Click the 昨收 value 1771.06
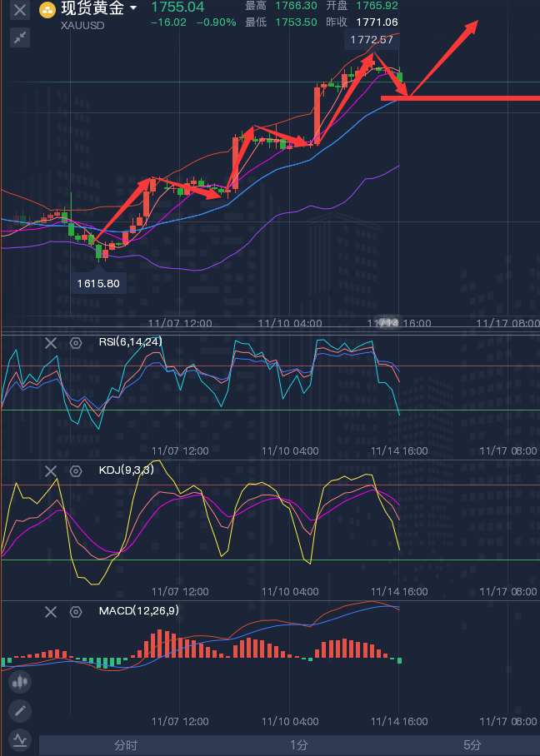540x756 pixels. click(377, 22)
